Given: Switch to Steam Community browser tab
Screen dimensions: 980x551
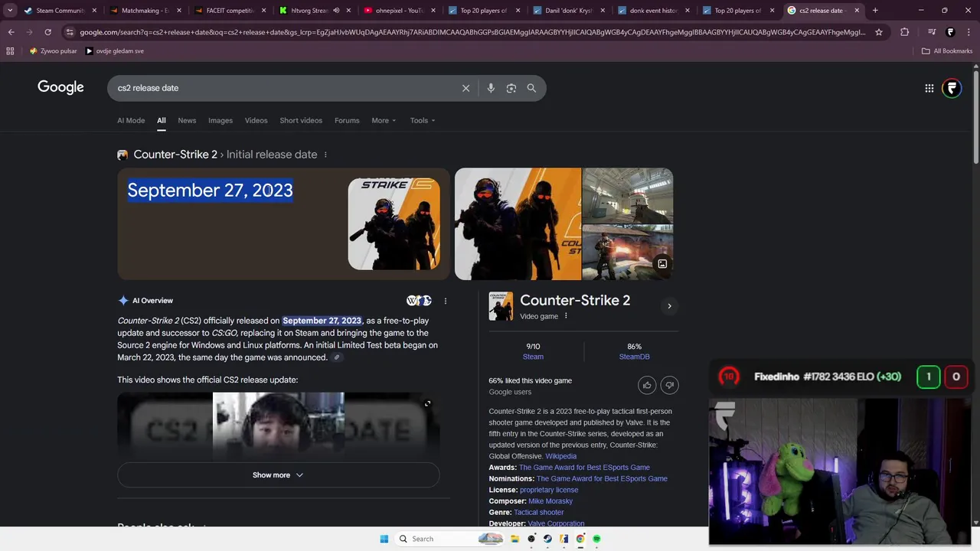Looking at the screenshot, I should coord(60,11).
